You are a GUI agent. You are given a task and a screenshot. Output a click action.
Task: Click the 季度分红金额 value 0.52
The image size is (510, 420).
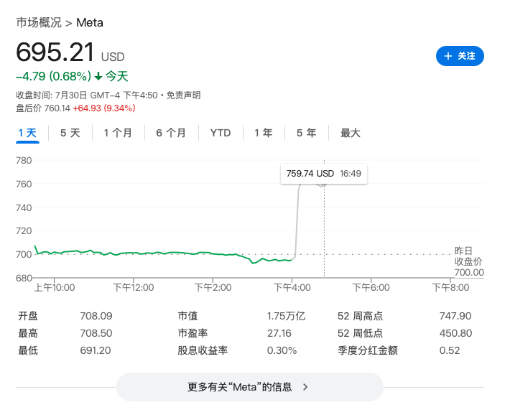coord(450,350)
